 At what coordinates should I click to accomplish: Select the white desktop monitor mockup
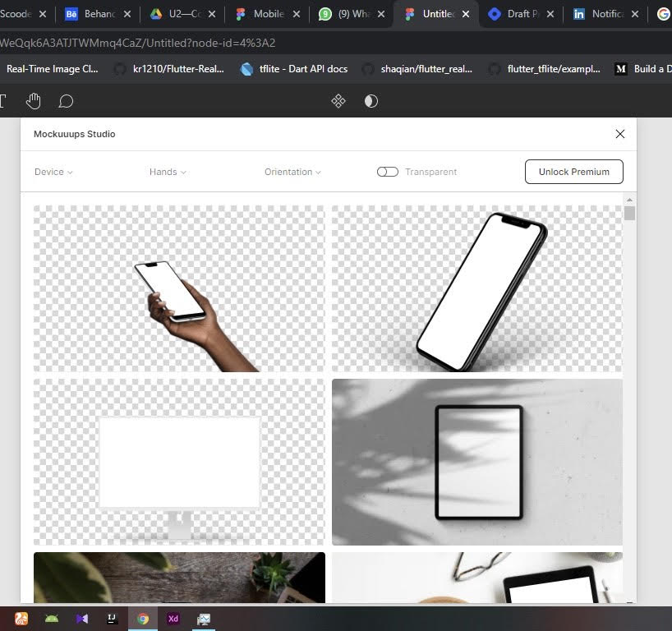[179, 462]
